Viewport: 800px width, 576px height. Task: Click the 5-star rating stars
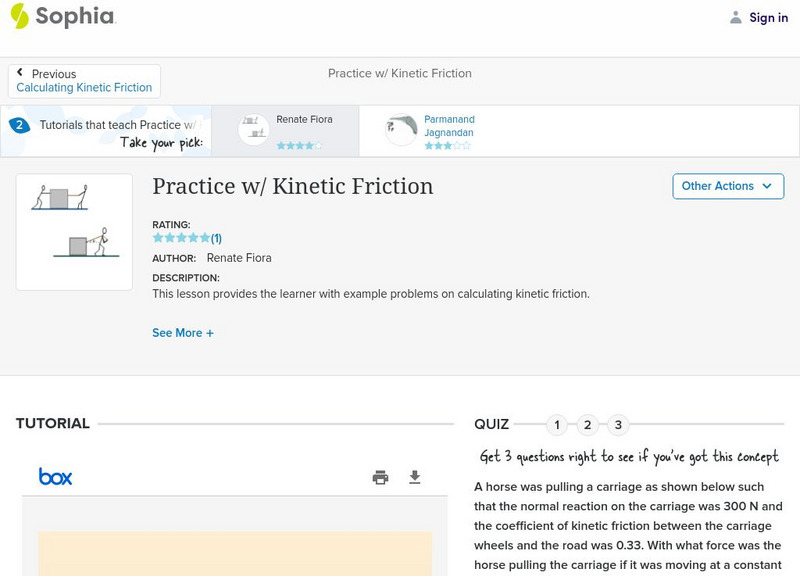pyautogui.click(x=179, y=238)
